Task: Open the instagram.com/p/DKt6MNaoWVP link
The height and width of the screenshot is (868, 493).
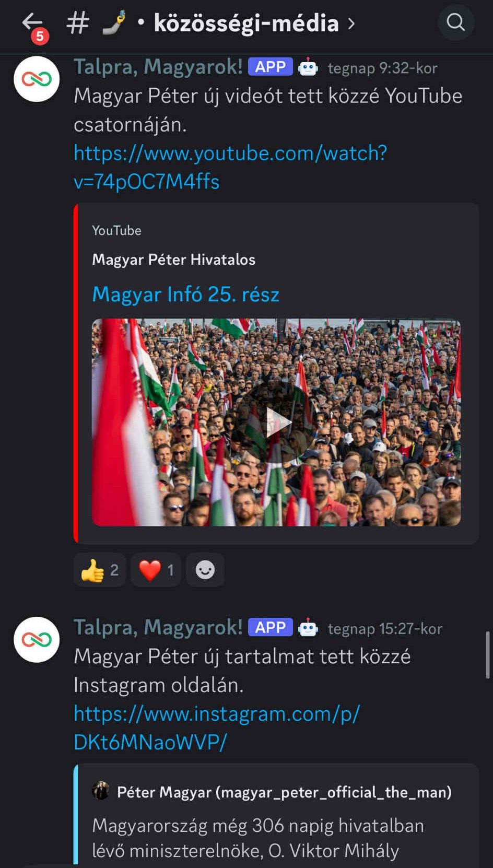Action: 217,728
